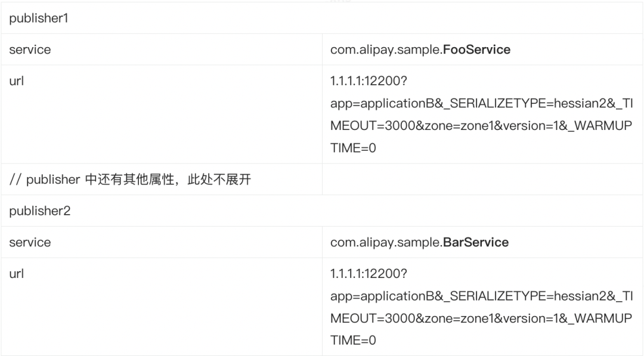Viewport: 644px width, 356px height.
Task: Select com.alipay.sample prefix in the BarService row
Action: pos(386,242)
